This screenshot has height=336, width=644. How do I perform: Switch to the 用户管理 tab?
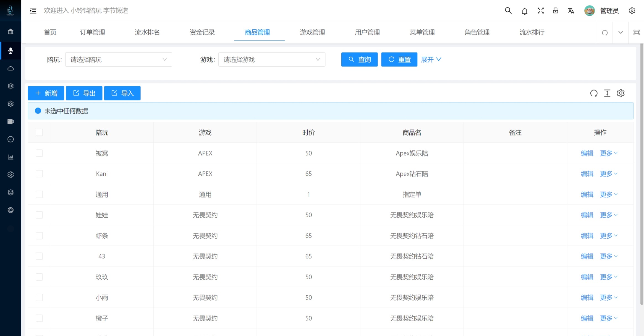point(367,32)
